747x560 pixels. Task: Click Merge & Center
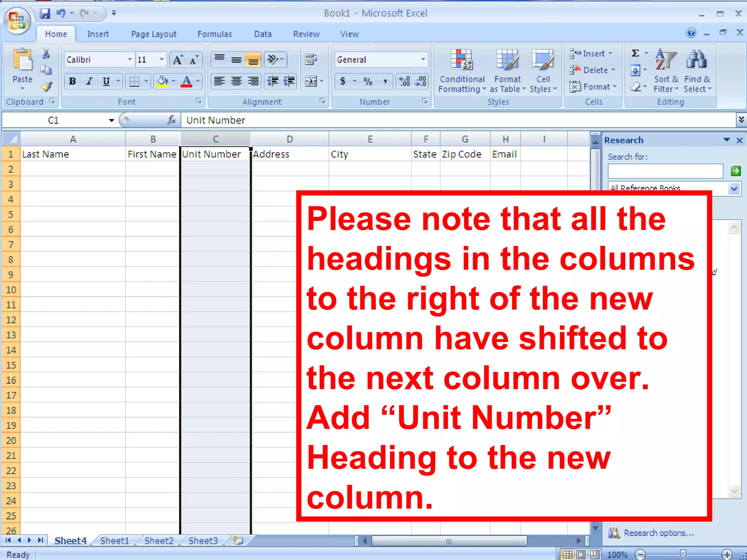(x=311, y=81)
